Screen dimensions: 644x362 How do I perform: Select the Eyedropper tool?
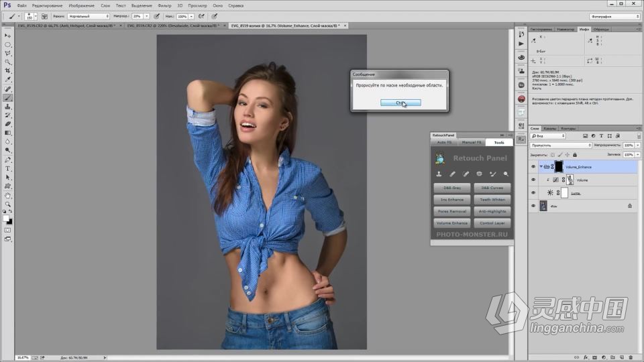pyautogui.click(x=8, y=79)
